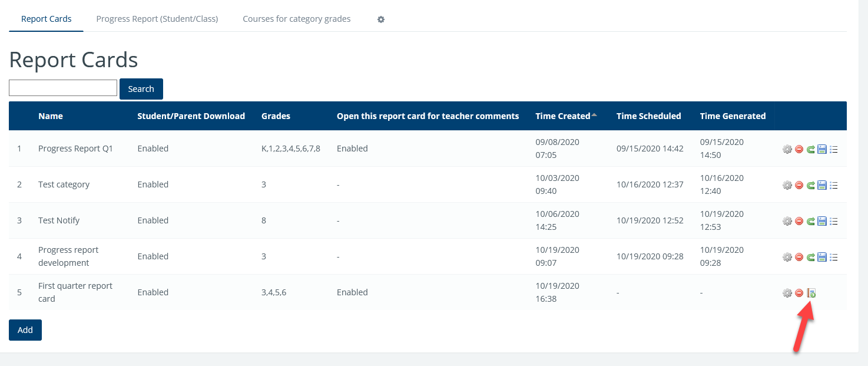Click blue save disk icon for Test Notify
Viewport: 868px width, 366px height.
(x=822, y=222)
